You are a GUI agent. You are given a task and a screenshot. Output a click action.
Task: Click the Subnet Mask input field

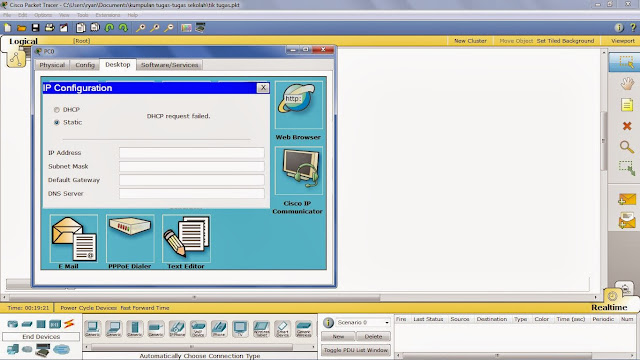click(x=192, y=167)
